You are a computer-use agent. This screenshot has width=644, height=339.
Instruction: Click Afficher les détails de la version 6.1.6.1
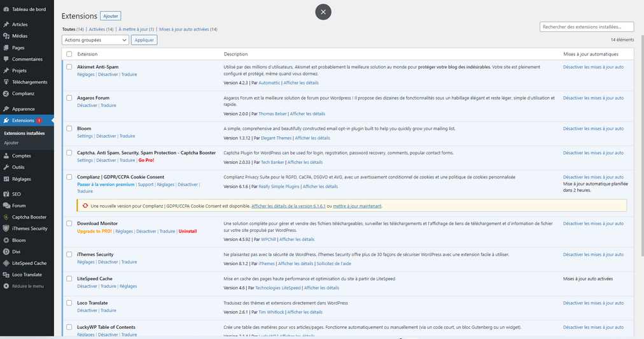(288, 206)
